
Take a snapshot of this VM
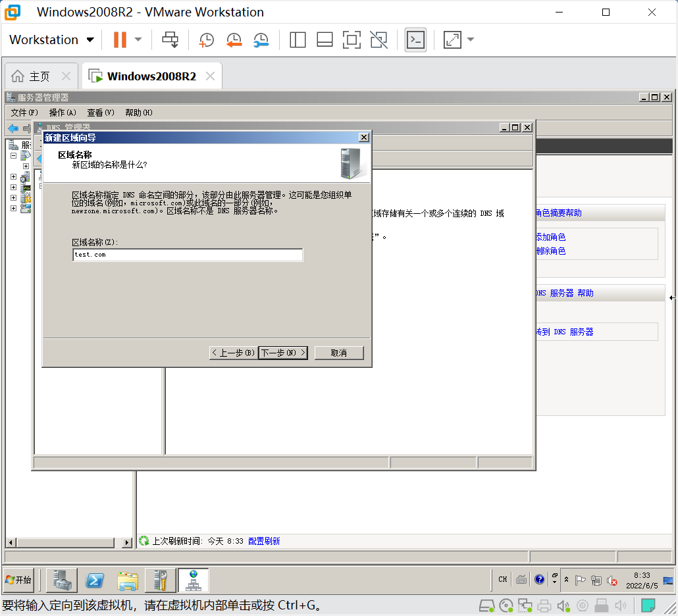coord(206,39)
